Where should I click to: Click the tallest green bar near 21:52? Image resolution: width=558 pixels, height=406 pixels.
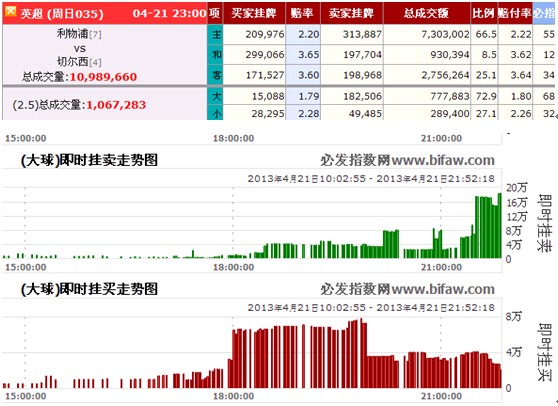[499, 226]
